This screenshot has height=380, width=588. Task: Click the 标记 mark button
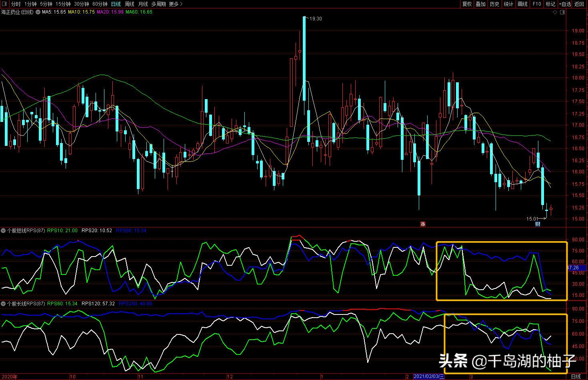point(551,4)
